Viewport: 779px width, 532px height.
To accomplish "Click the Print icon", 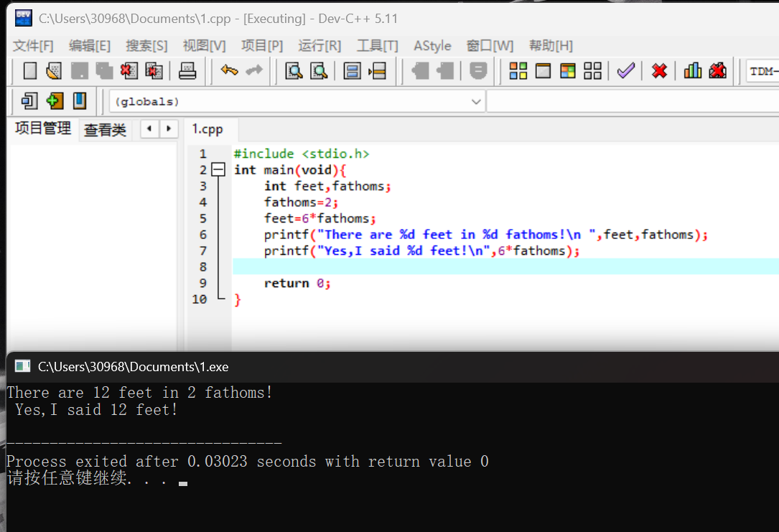I will (187, 71).
